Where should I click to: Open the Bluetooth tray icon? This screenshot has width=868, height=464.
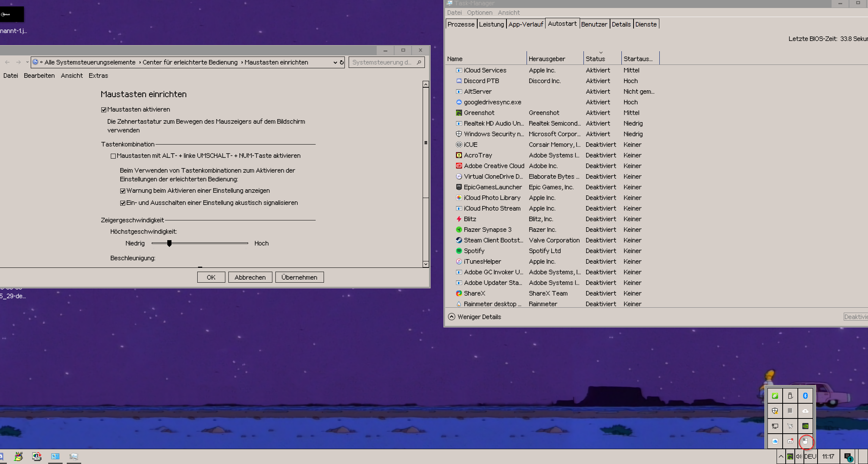click(x=805, y=396)
